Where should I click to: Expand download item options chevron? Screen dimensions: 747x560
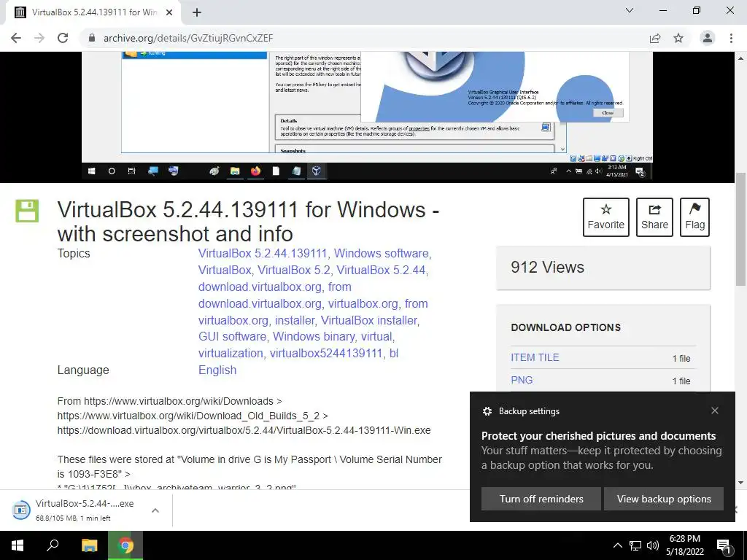(x=155, y=510)
